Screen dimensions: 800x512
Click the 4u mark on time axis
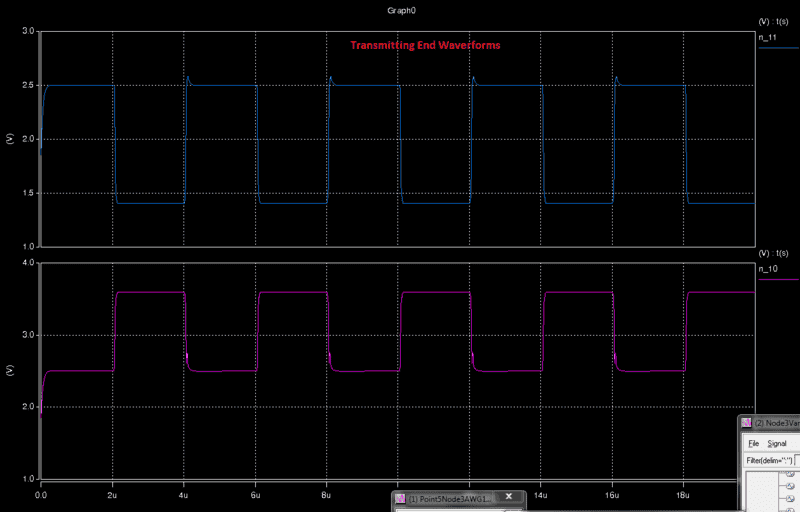coord(184,495)
